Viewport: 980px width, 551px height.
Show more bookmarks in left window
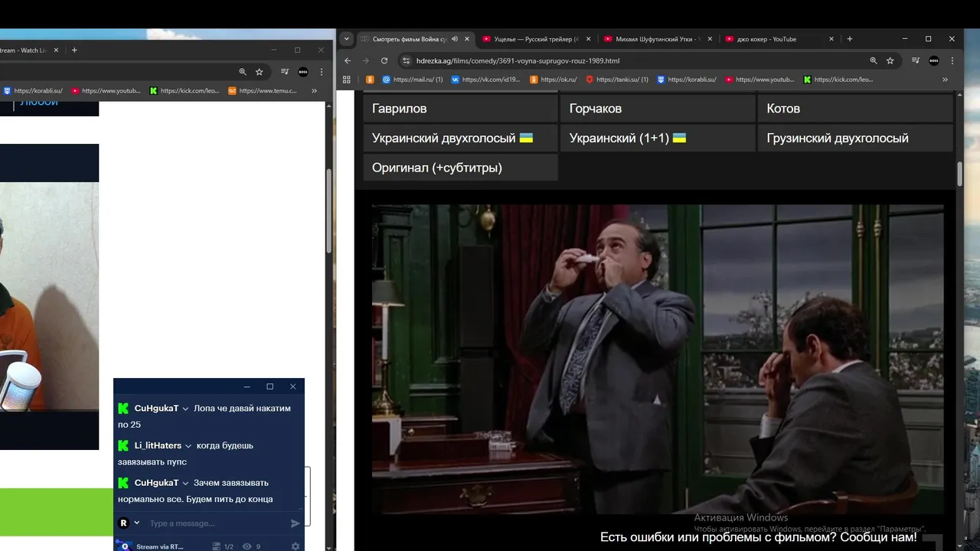(314, 90)
